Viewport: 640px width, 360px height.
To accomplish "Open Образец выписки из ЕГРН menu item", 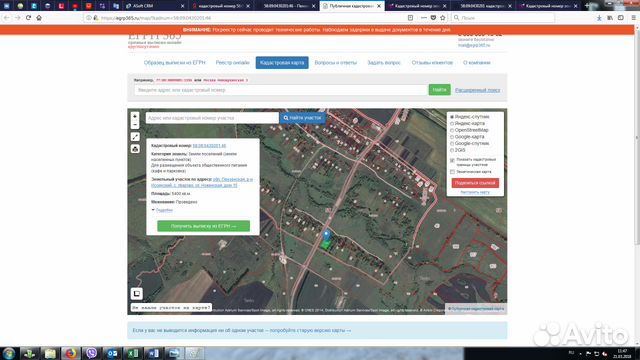I will tap(174, 63).
